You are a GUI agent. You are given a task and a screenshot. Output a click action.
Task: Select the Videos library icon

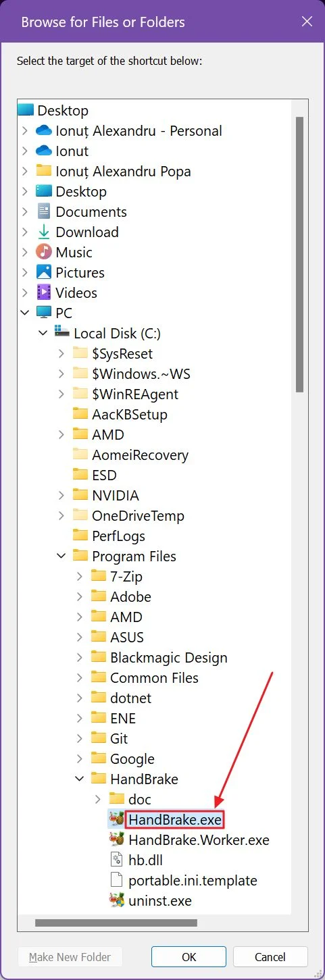pos(44,292)
